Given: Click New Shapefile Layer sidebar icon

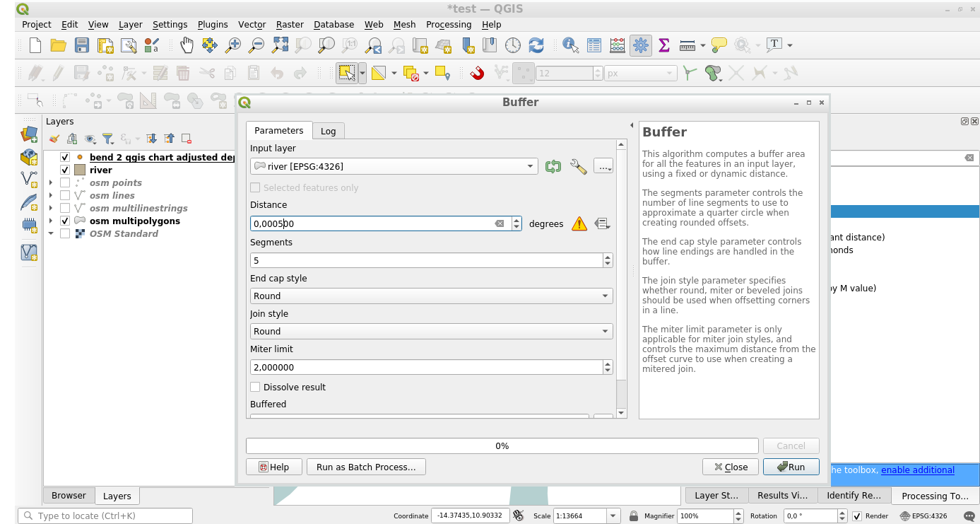Looking at the screenshot, I should [x=29, y=179].
